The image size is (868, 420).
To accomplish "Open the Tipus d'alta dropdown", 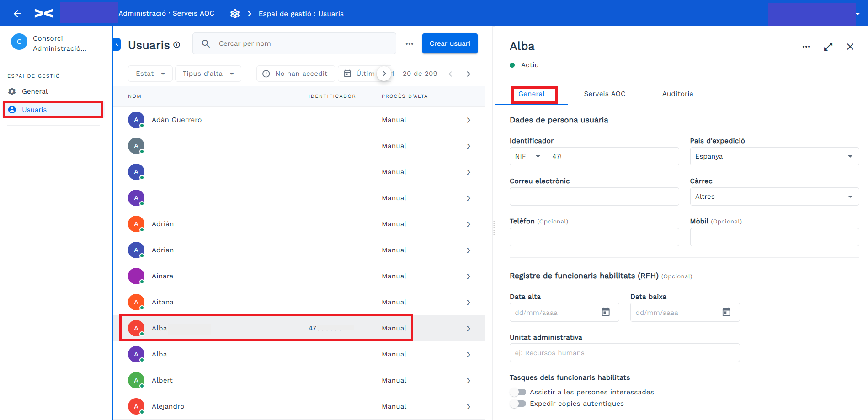I will point(208,74).
